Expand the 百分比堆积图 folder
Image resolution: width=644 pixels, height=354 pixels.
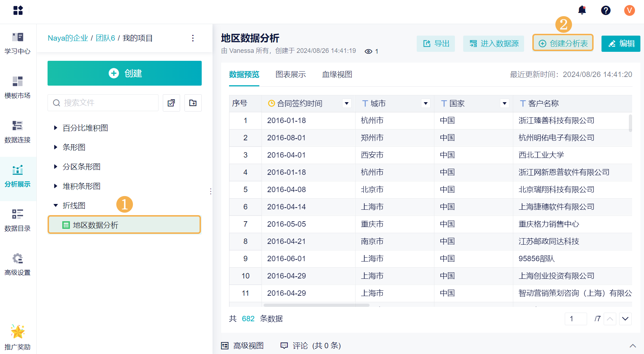(x=55, y=128)
